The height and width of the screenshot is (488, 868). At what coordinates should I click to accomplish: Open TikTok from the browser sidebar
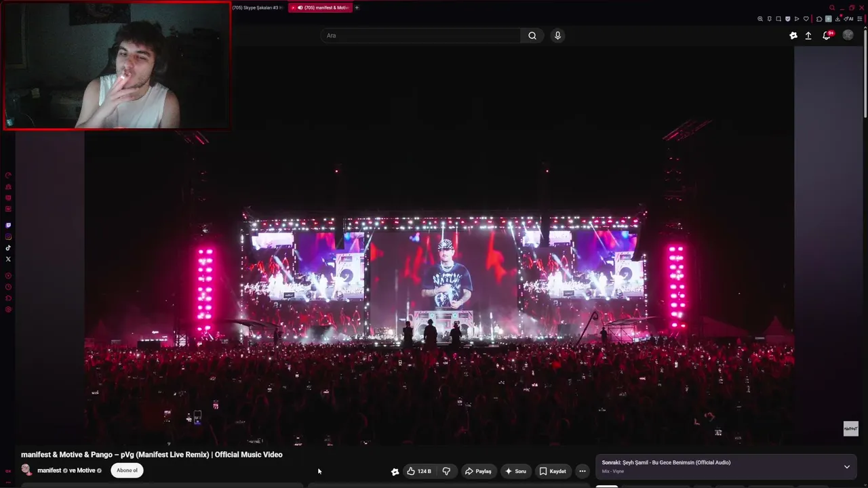click(x=8, y=248)
